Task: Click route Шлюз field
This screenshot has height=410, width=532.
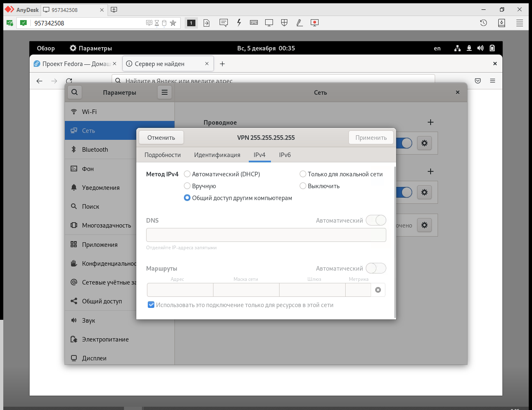Action: click(x=312, y=290)
